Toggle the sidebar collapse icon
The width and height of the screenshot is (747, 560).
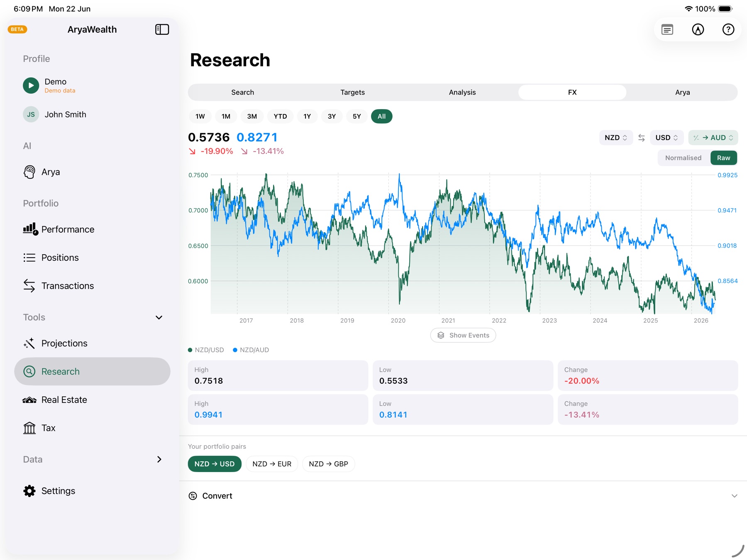point(162,29)
